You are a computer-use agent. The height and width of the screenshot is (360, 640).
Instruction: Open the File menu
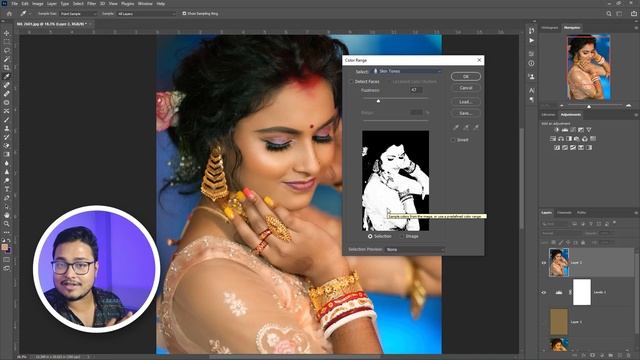tap(15, 4)
